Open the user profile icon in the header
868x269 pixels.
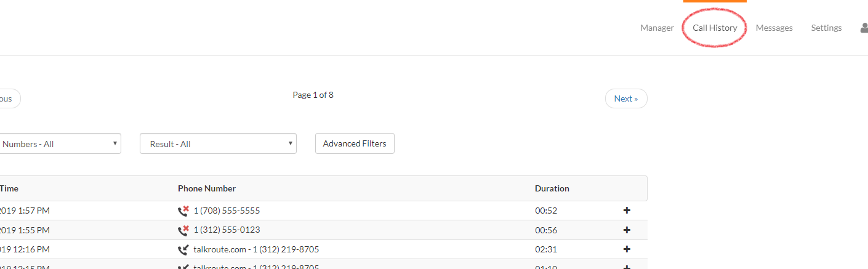(x=864, y=28)
